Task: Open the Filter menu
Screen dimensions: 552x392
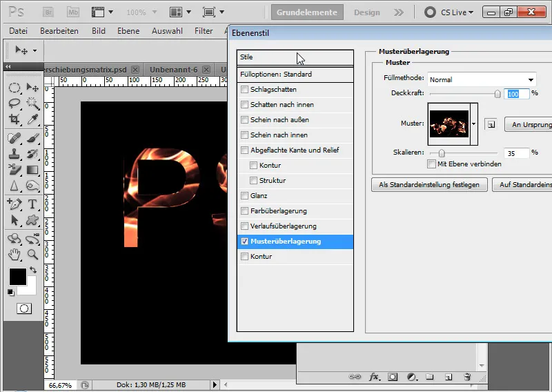Action: click(204, 31)
